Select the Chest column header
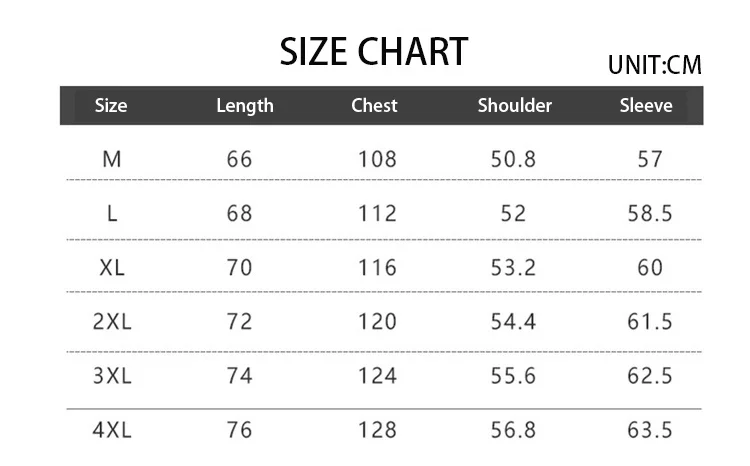Image resolution: width=750 pixels, height=466 pixels. 374,106
